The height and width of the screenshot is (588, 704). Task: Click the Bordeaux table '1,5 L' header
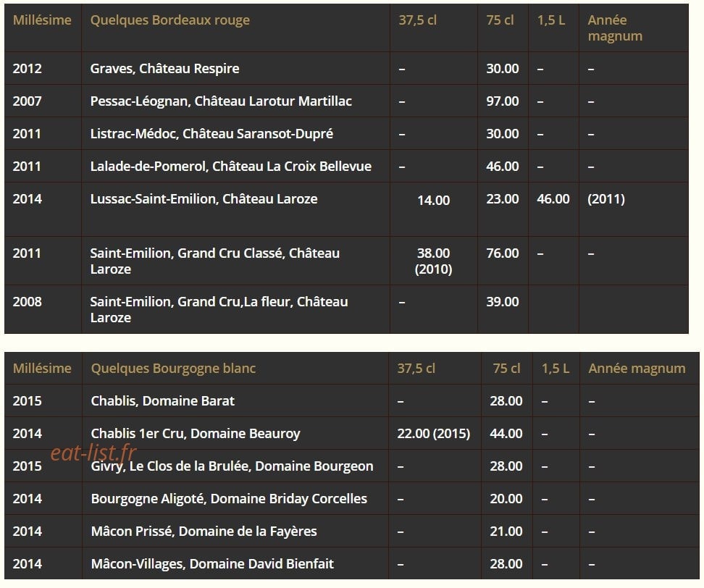coord(551,20)
